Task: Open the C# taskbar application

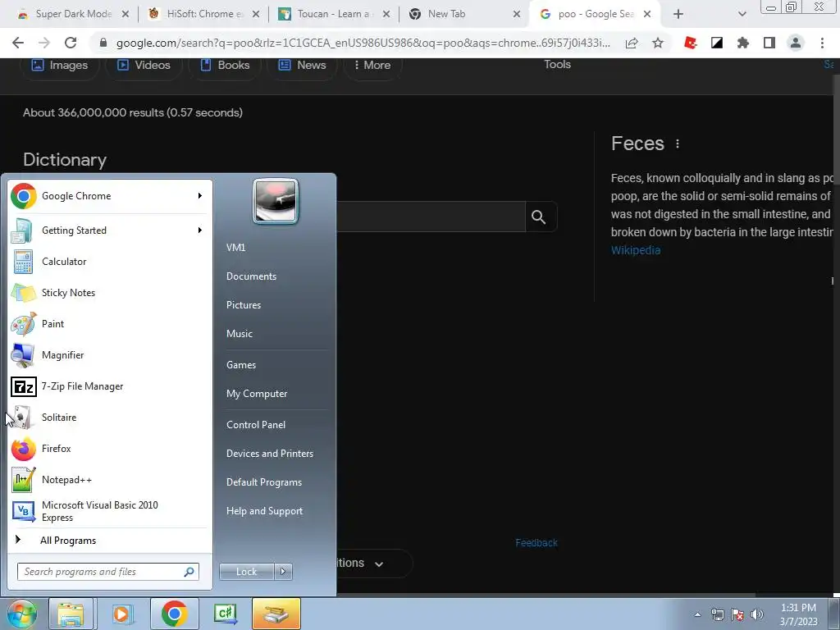Action: click(226, 614)
